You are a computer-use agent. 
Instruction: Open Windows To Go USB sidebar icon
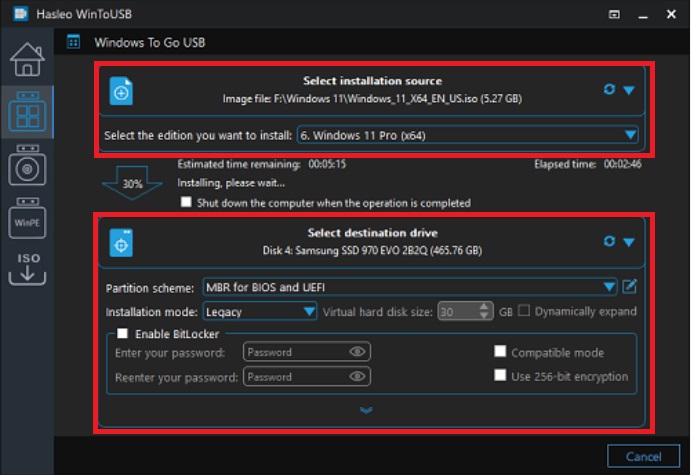tap(27, 112)
